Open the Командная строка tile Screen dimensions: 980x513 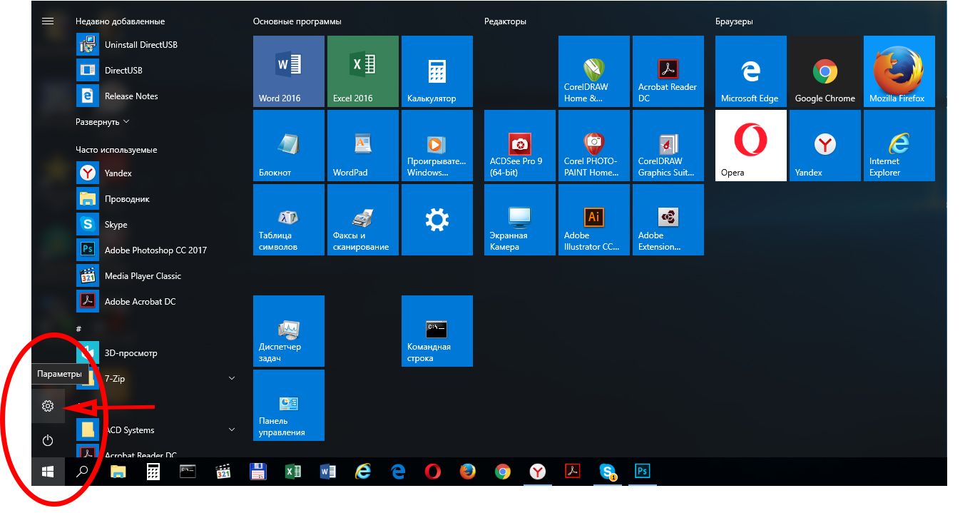[437, 331]
